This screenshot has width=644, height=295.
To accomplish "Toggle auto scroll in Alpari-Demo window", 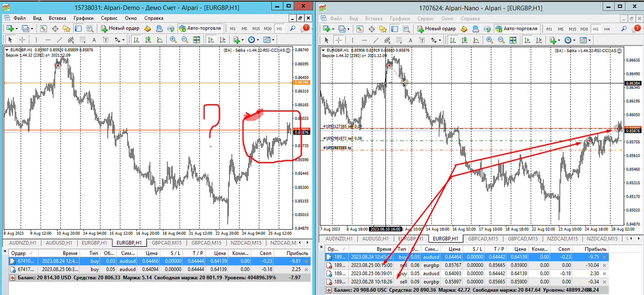I will [211, 40].
